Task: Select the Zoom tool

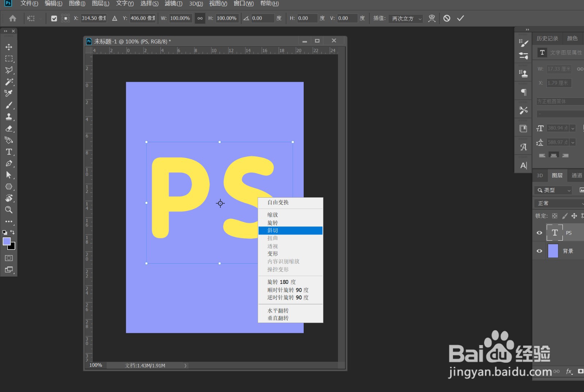Action: (9, 210)
